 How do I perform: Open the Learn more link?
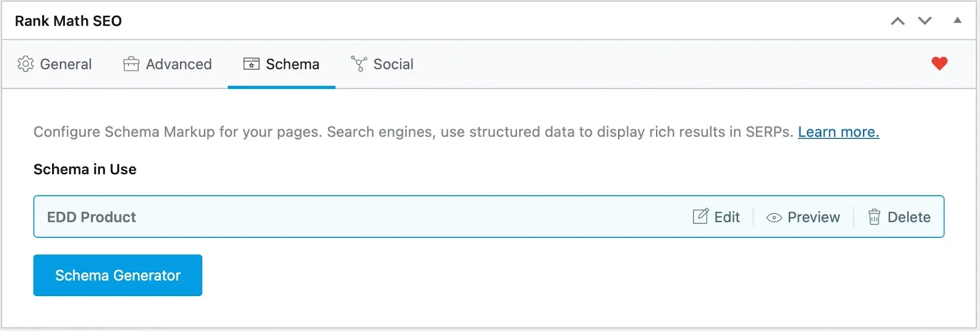click(839, 132)
